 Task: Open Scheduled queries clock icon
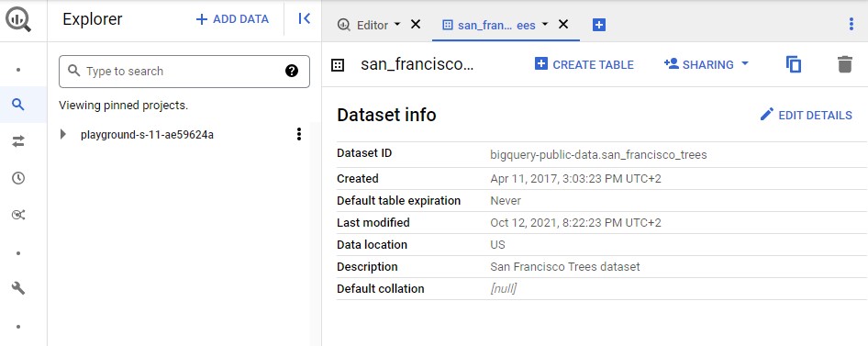(18, 178)
